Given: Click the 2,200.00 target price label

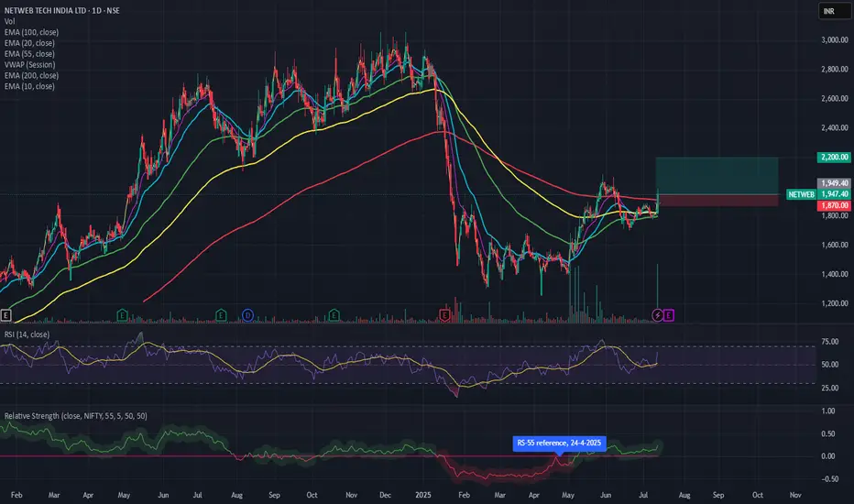Looking at the screenshot, I should (834, 157).
